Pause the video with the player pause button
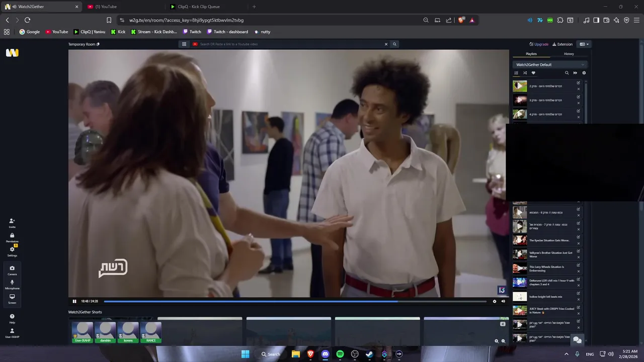Viewport: 644px width, 362px height. coord(74,301)
